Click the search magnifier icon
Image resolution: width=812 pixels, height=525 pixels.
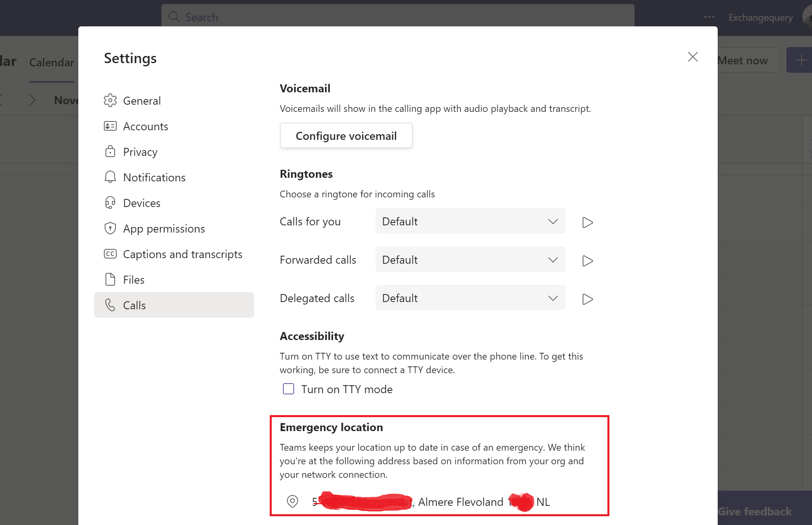pos(174,17)
